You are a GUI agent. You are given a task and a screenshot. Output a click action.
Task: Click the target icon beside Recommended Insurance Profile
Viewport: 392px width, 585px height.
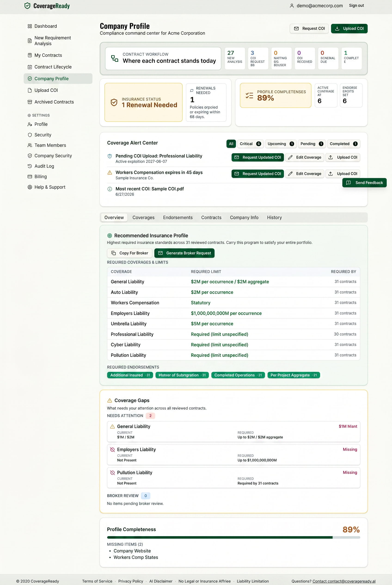coord(110,236)
